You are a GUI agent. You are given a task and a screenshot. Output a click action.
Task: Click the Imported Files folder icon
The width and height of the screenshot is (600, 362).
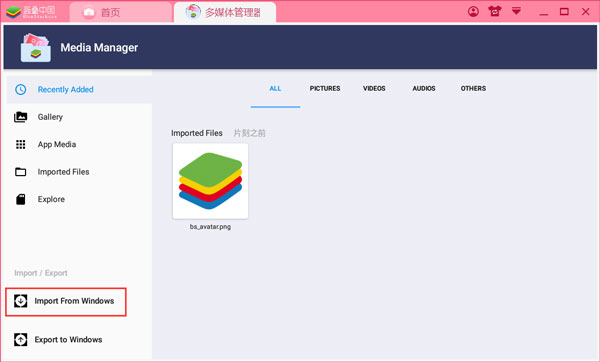click(20, 172)
